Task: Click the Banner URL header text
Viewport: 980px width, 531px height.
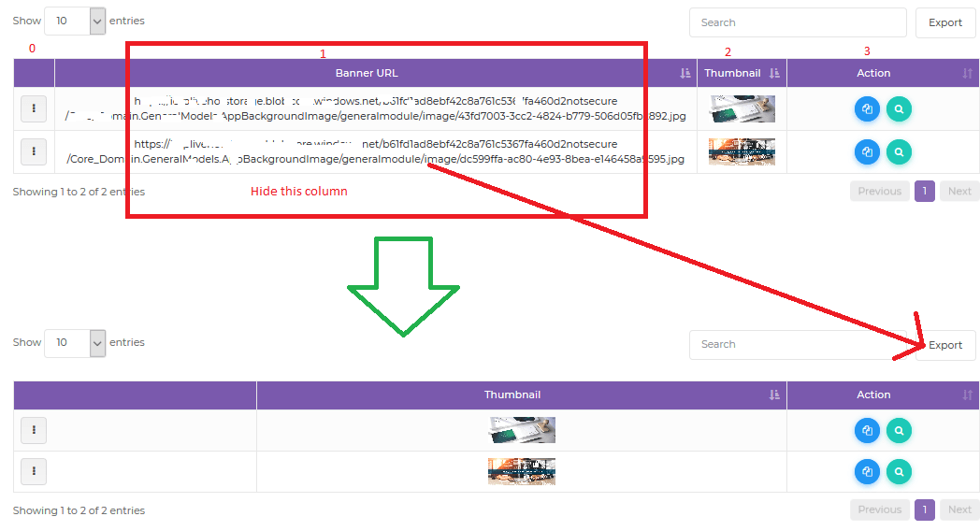Action: 367,73
